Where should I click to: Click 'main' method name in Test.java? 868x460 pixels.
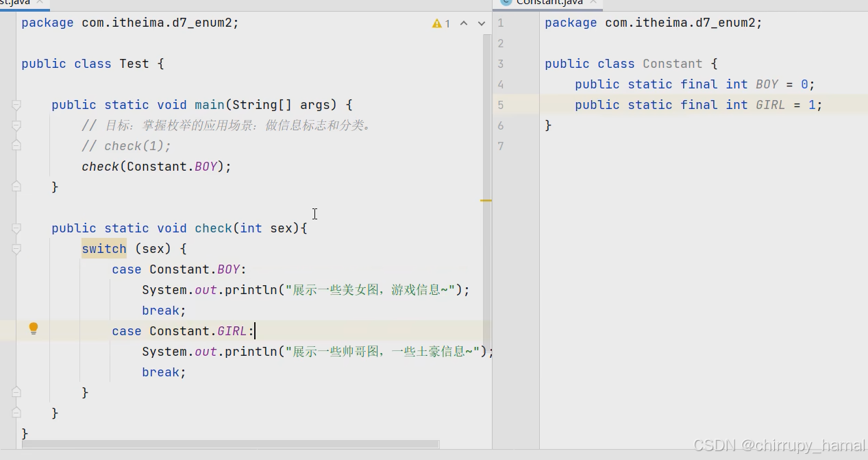(210, 105)
